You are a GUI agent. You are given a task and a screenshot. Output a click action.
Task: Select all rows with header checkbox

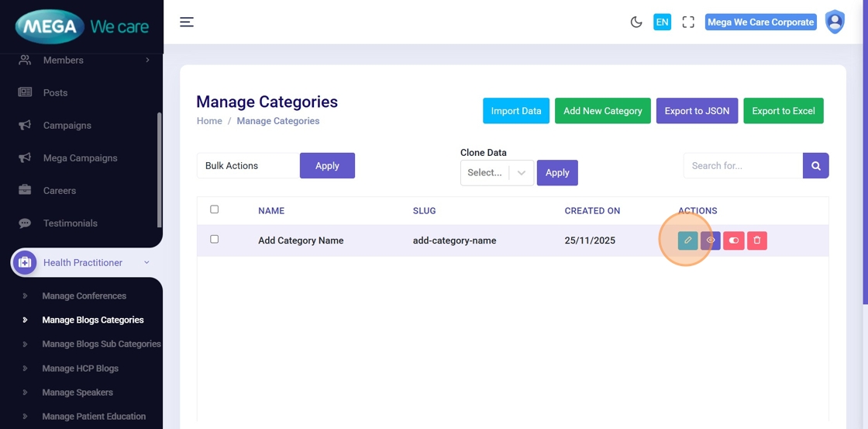tap(215, 209)
